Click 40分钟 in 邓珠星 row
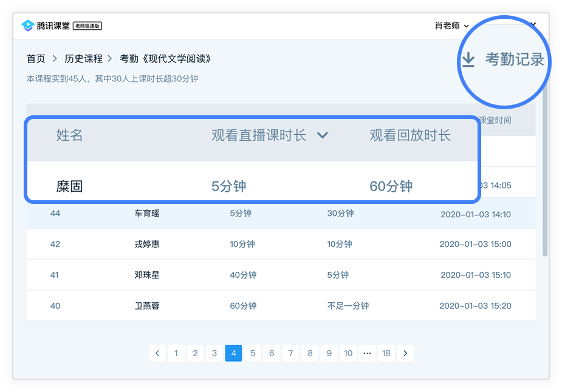The height and width of the screenshot is (392, 562). tap(243, 275)
